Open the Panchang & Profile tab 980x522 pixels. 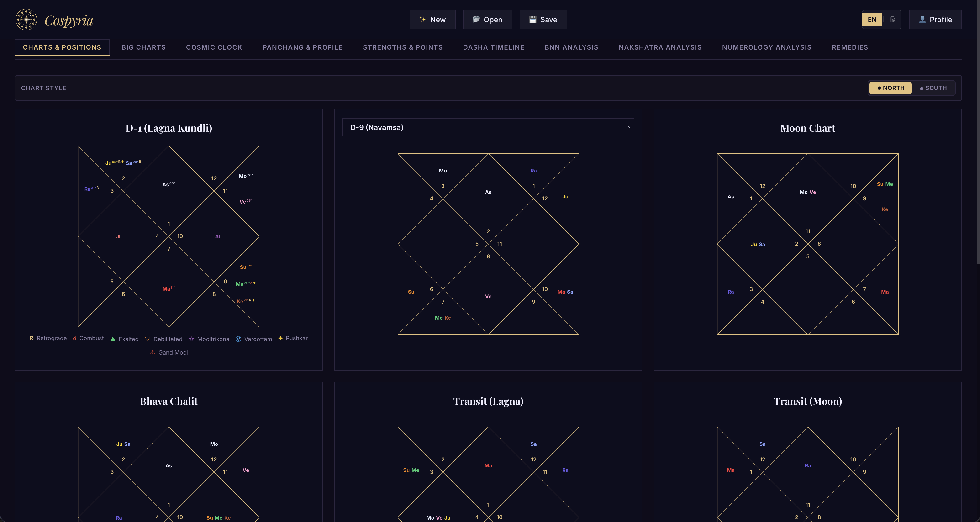(x=302, y=47)
